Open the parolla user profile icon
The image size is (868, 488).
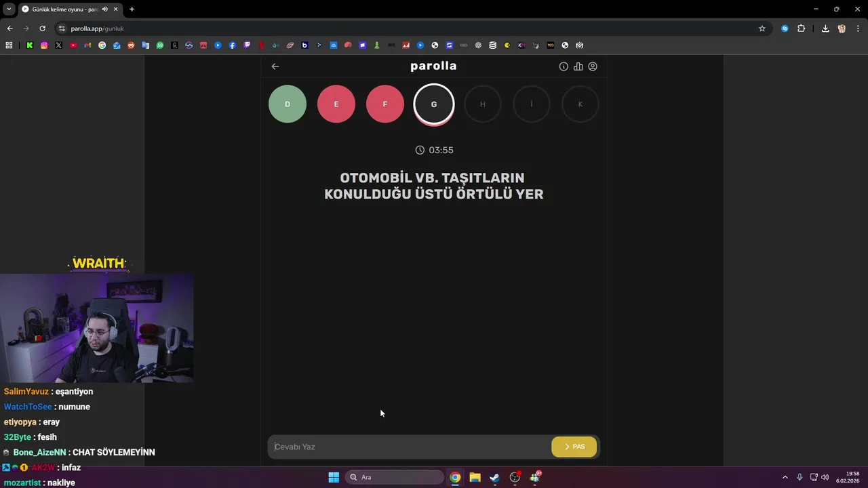(x=593, y=66)
